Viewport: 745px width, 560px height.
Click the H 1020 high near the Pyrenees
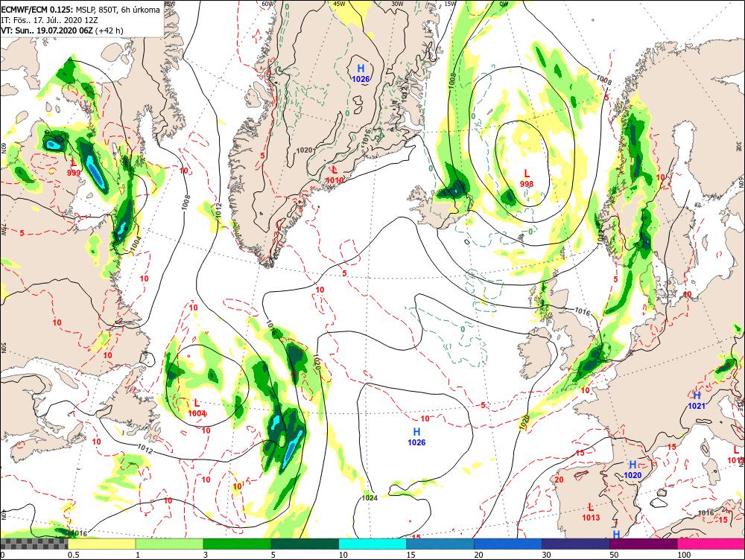(x=633, y=470)
